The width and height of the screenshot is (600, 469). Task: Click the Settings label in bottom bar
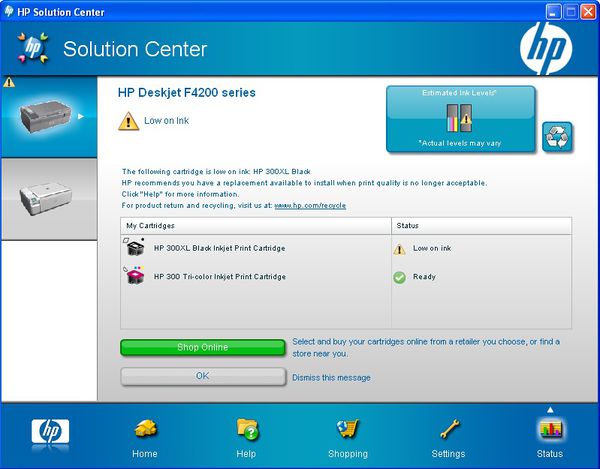pos(448,454)
